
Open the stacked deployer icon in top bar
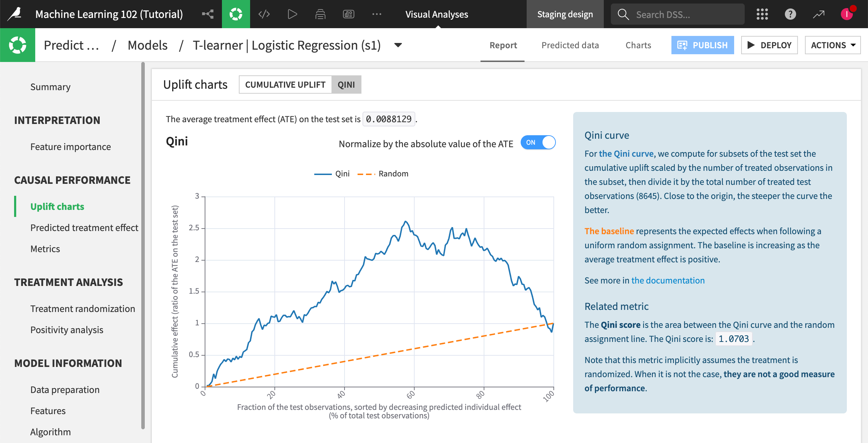320,14
